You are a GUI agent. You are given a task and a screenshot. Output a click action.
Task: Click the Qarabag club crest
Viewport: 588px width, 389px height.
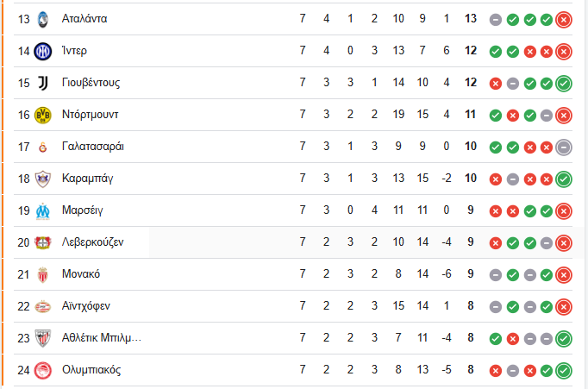pyautogui.click(x=42, y=179)
